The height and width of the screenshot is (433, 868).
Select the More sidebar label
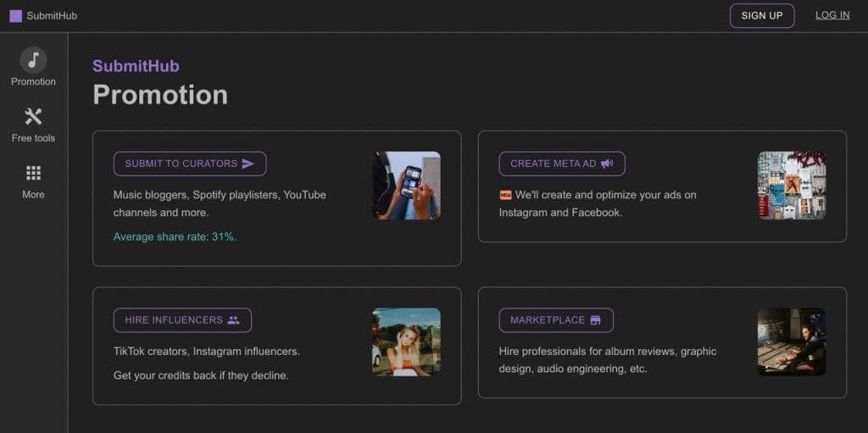[33, 195]
